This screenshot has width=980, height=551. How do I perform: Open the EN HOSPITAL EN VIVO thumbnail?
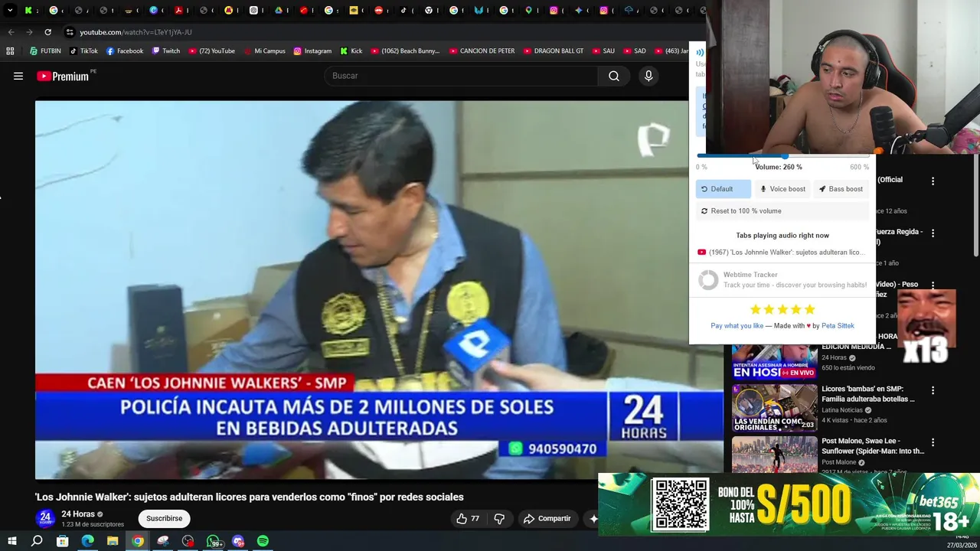tap(775, 361)
